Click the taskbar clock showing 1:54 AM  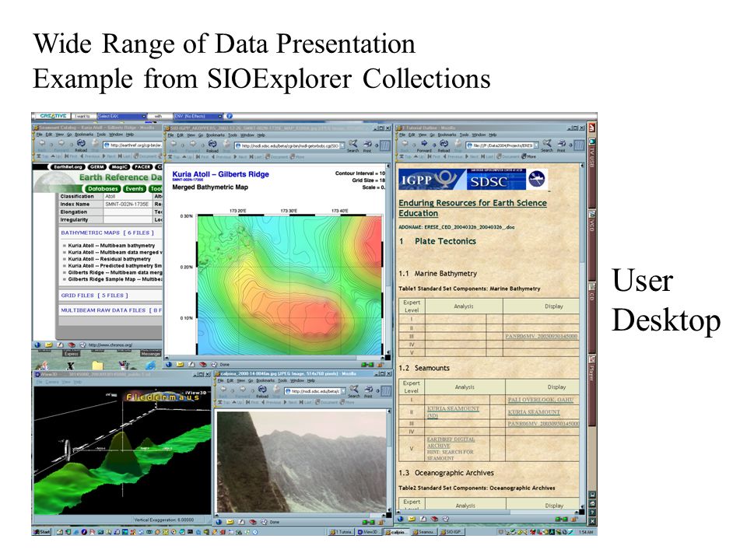coord(585,532)
